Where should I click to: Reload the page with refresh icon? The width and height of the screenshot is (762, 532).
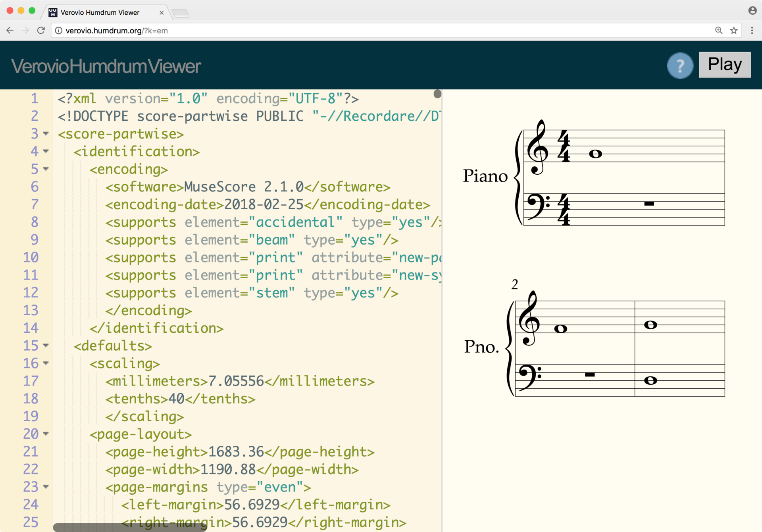pyautogui.click(x=41, y=31)
